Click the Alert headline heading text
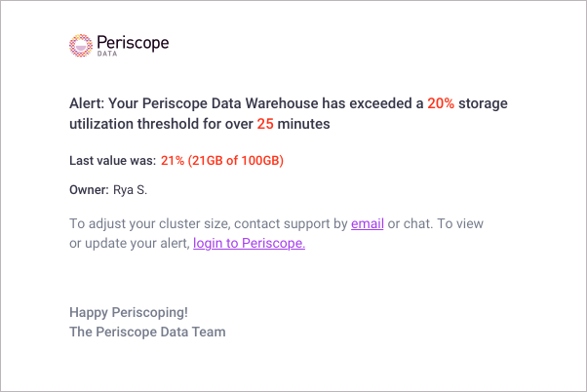This screenshot has width=587, height=392. click(x=289, y=113)
